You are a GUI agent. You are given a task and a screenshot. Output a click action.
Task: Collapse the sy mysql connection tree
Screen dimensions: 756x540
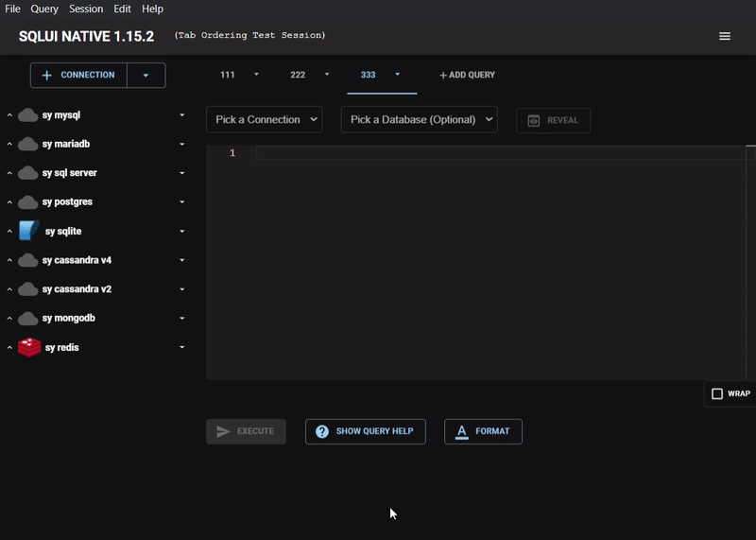tap(9, 115)
